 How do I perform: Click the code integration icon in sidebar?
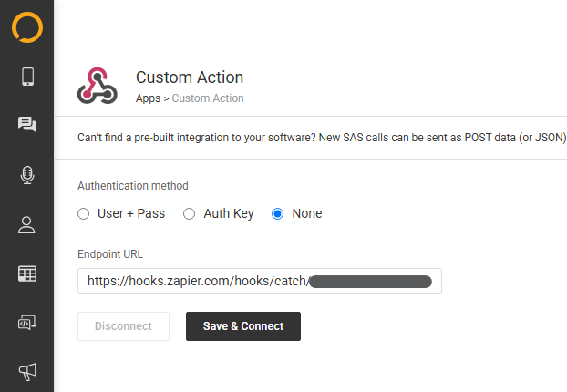click(x=27, y=322)
